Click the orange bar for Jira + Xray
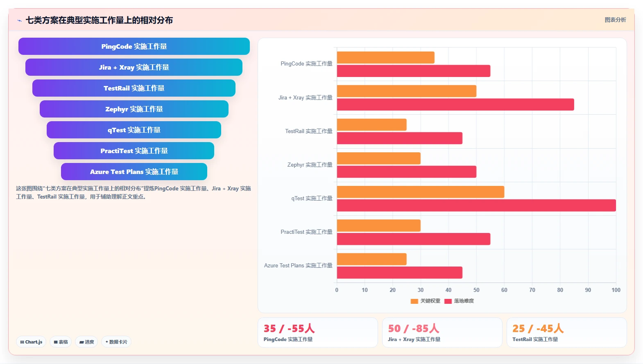The image size is (643, 364). click(x=407, y=91)
